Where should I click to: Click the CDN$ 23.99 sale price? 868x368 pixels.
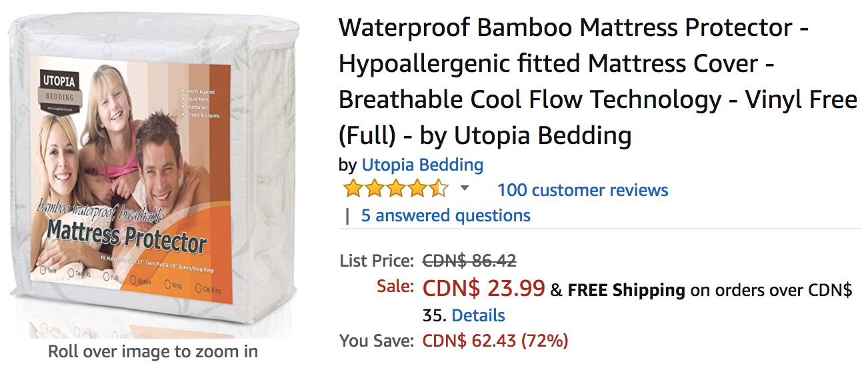[483, 289]
